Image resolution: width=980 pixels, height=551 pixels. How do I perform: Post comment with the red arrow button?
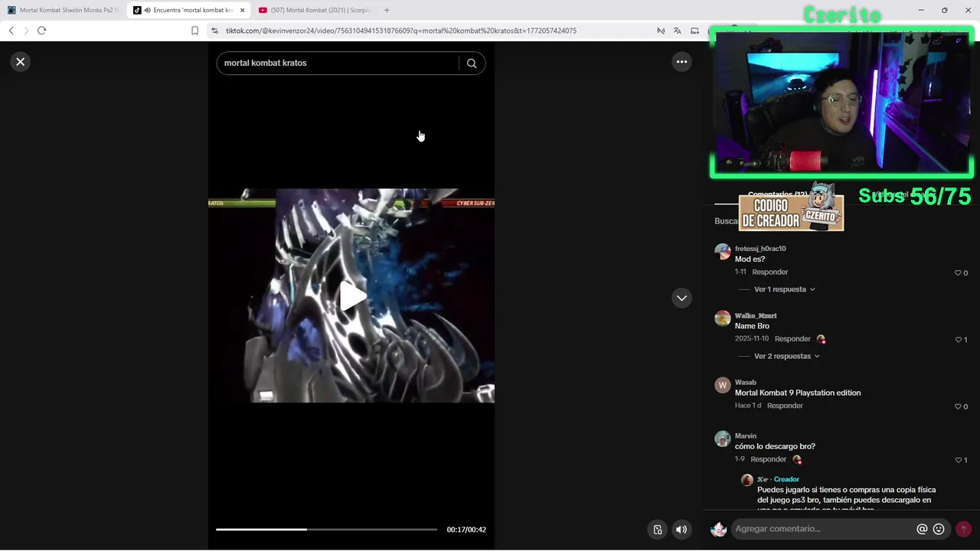tap(963, 529)
